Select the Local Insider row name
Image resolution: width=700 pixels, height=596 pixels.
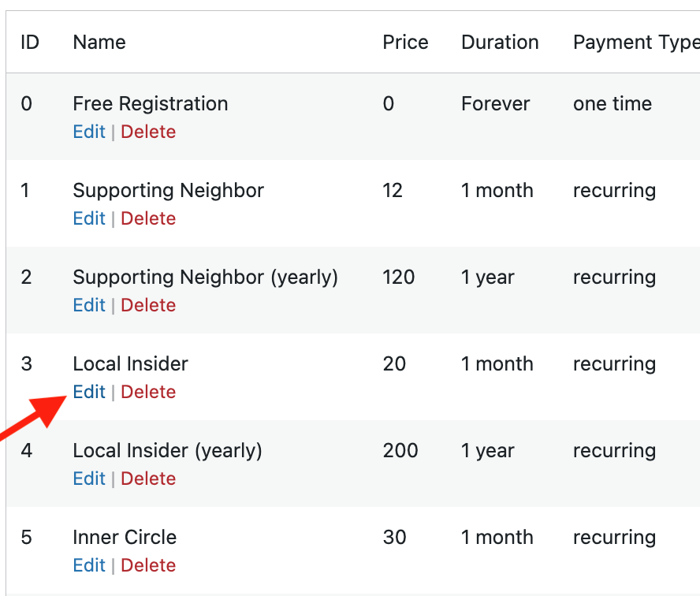coord(130,363)
